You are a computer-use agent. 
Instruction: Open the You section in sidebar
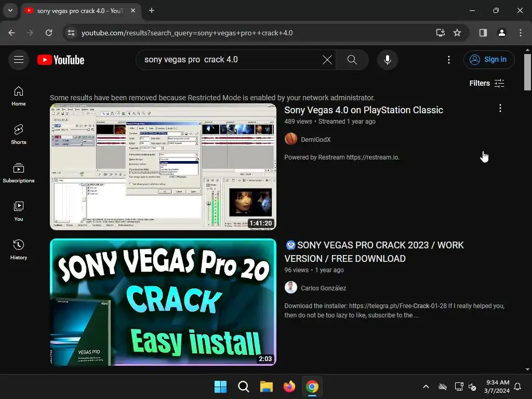[19, 211]
